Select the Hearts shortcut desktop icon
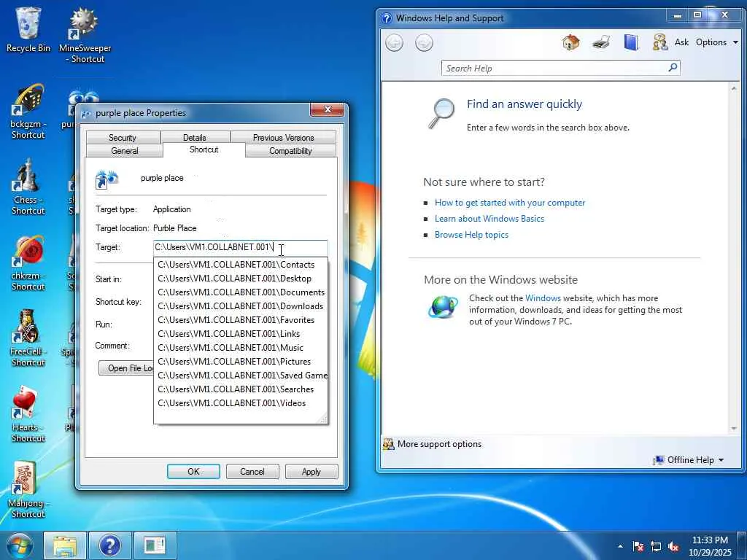This screenshot has width=747, height=560. click(28, 414)
